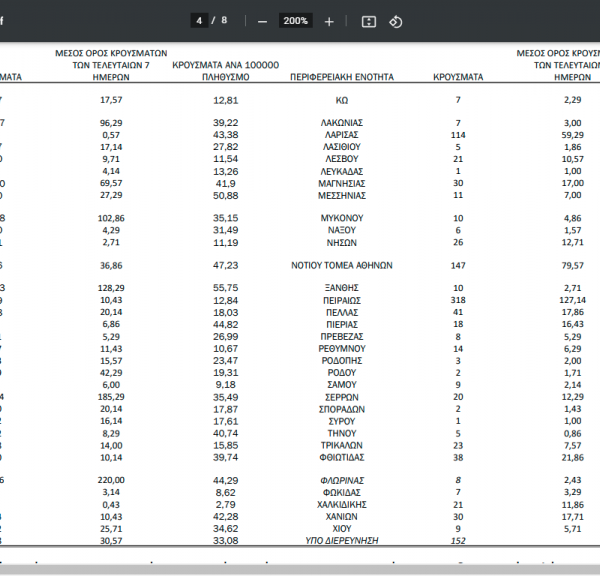Screen dimensions: 600x576
Task: Click the 220,00 seven-day average value
Action: [111, 480]
